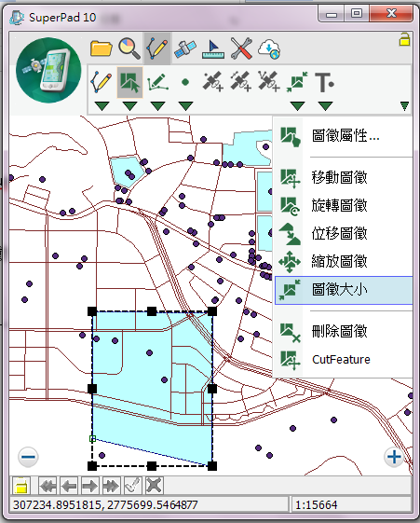Choose the text T tool icon
The height and width of the screenshot is (523, 420).
(x=324, y=82)
